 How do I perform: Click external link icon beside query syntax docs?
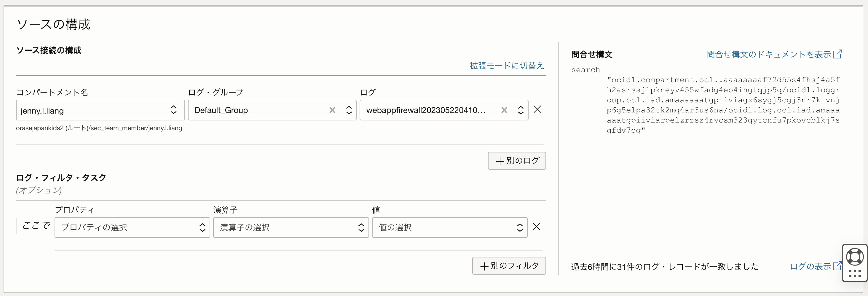pyautogui.click(x=837, y=54)
